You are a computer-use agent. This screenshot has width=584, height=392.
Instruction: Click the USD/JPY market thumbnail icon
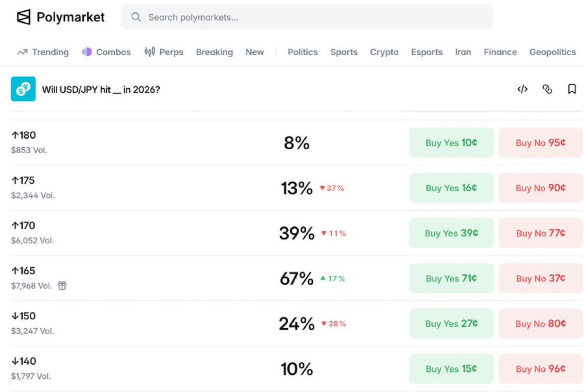tap(23, 89)
